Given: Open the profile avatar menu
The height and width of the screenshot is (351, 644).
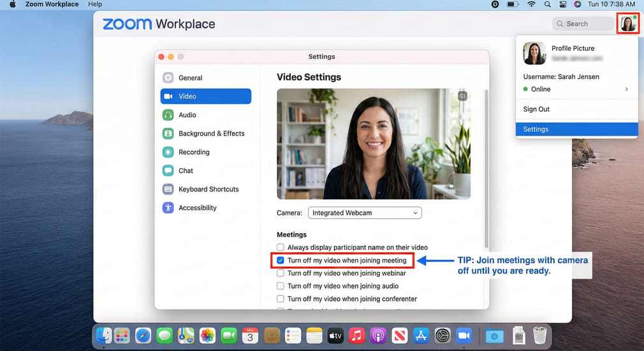Looking at the screenshot, I should pos(628,24).
